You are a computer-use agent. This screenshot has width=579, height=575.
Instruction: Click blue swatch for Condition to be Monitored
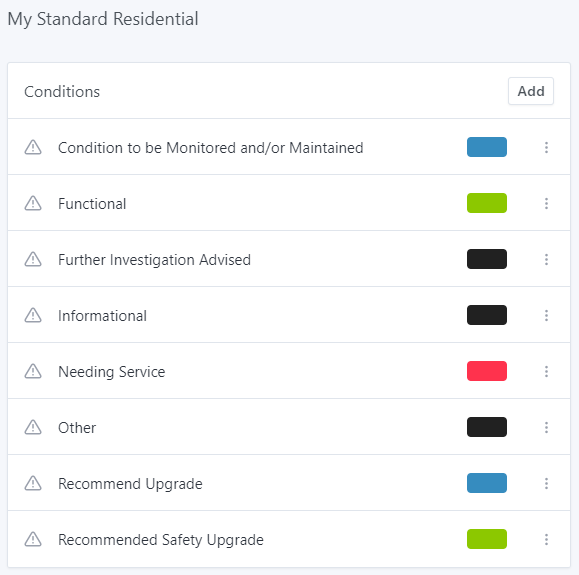click(x=487, y=147)
